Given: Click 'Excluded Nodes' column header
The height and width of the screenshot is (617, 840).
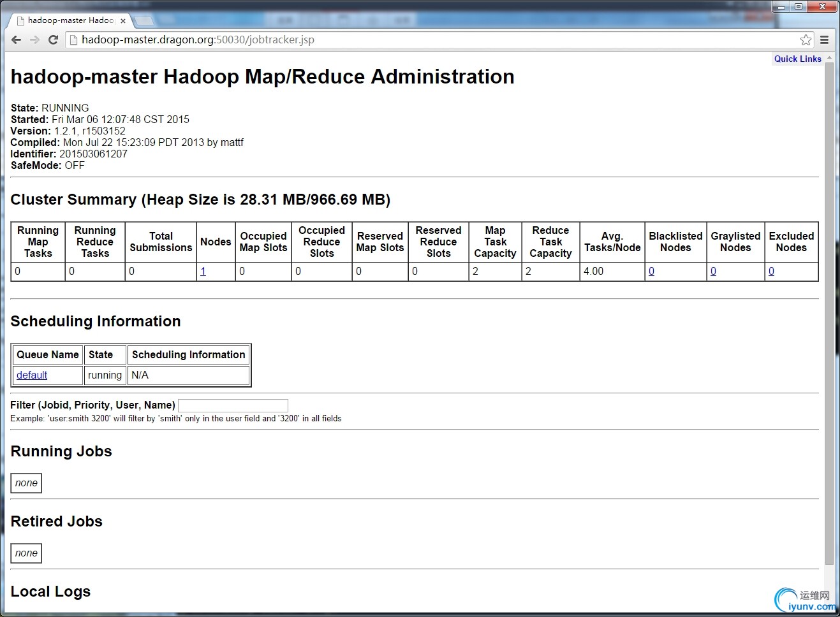Looking at the screenshot, I should pyautogui.click(x=792, y=242).
